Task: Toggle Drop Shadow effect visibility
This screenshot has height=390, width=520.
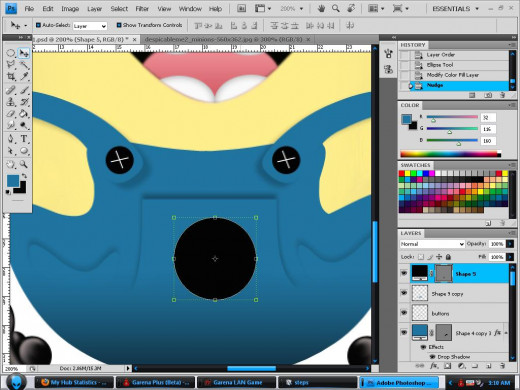Action: click(432, 357)
